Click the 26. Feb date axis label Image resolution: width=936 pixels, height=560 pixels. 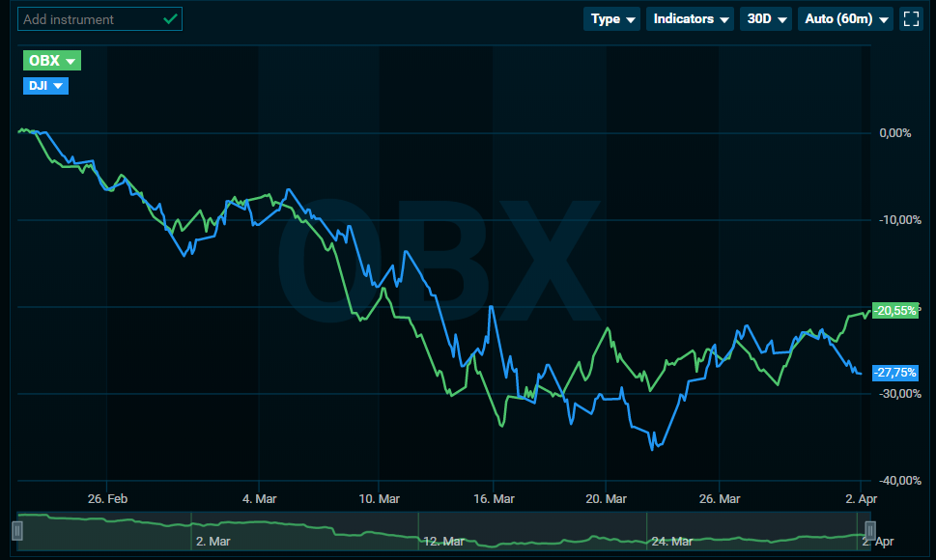(107, 498)
